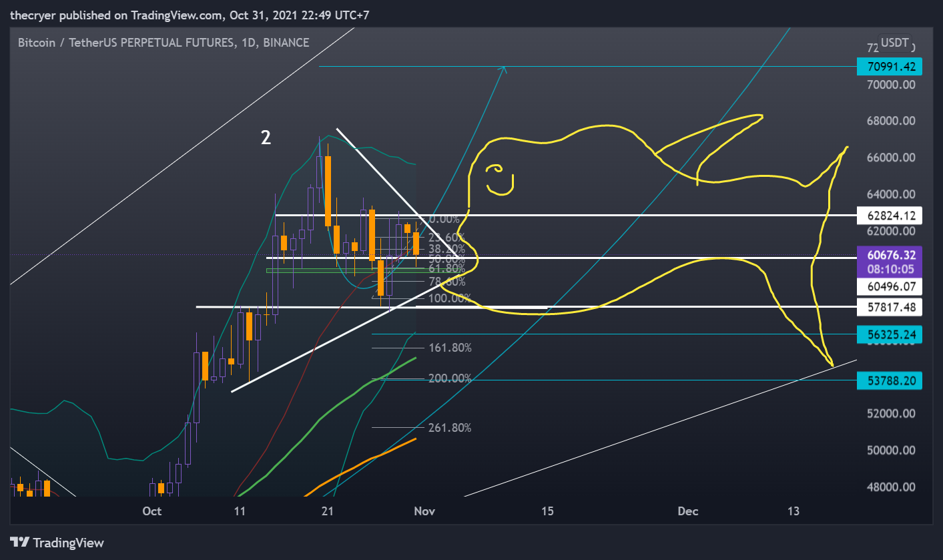Click the 48000.00 price axis tick
This screenshot has height=560, width=943.
pyautogui.click(x=890, y=487)
